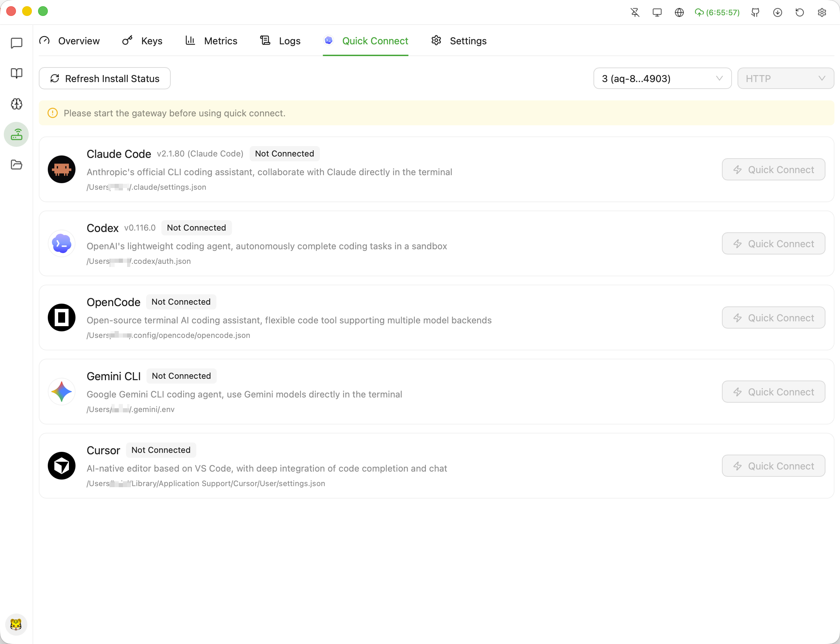Open the folder icon in sidebar
Image resolution: width=840 pixels, height=644 pixels.
[17, 165]
